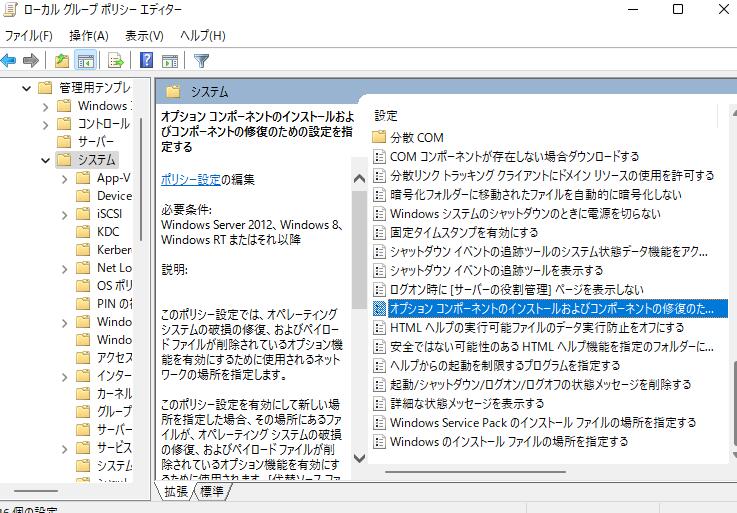Screen dimensions: 737x513
Task: Expand the インター tree node
Action: point(65,377)
